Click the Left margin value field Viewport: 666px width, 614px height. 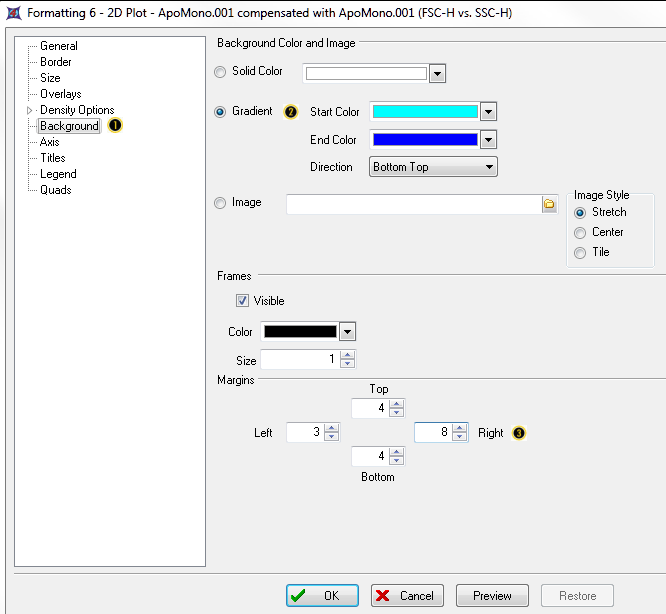pyautogui.click(x=305, y=432)
